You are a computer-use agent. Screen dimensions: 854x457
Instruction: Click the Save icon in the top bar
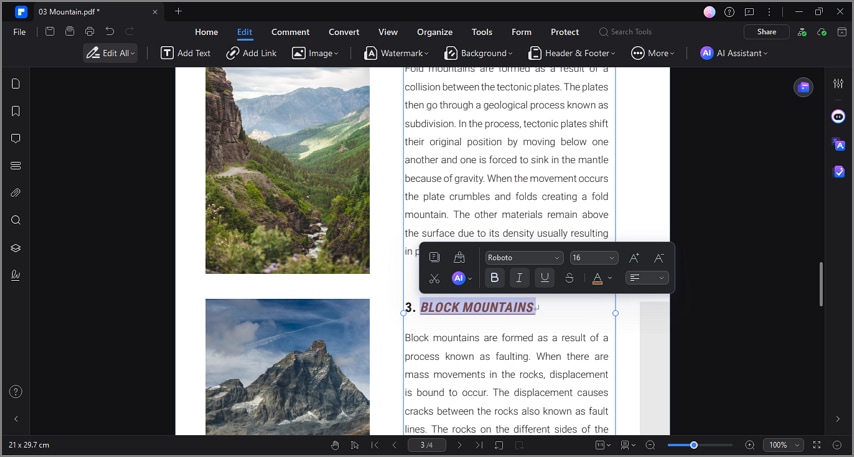(x=50, y=32)
